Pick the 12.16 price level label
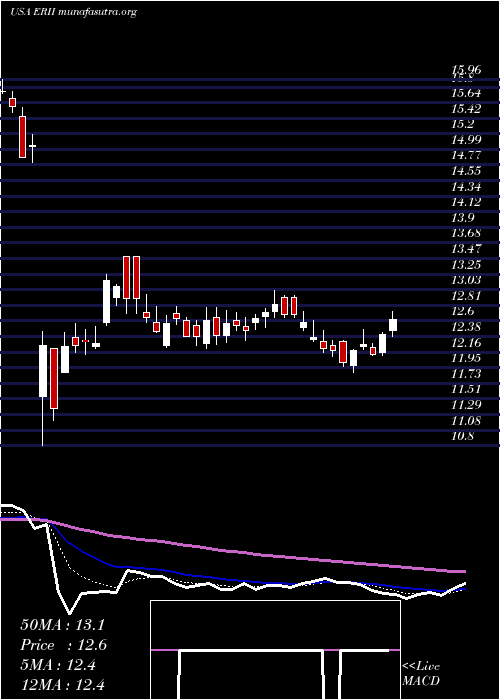 point(467,342)
